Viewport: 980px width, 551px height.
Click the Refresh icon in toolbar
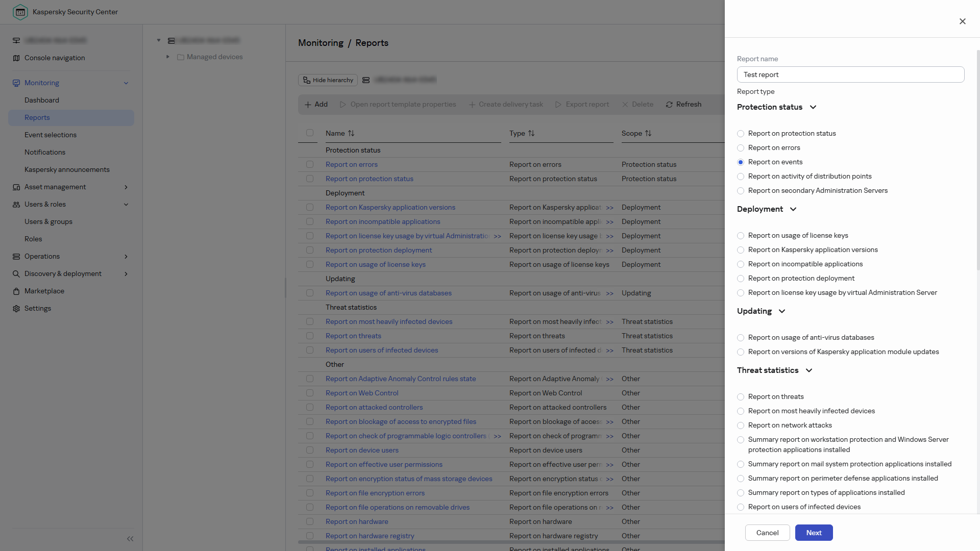point(669,105)
